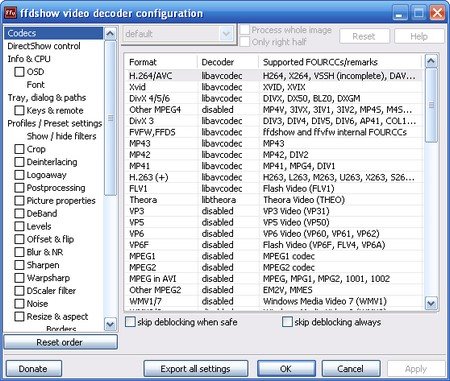The height and width of the screenshot is (381, 450).
Task: Check the Levels filter box
Action: [x=19, y=226]
